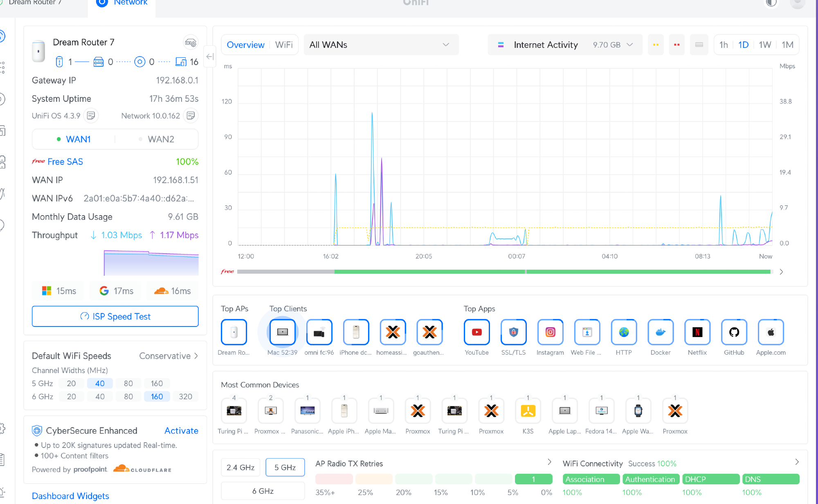The image size is (818, 504).
Task: Click the UniFi OS release notes icon
Action: click(x=91, y=116)
